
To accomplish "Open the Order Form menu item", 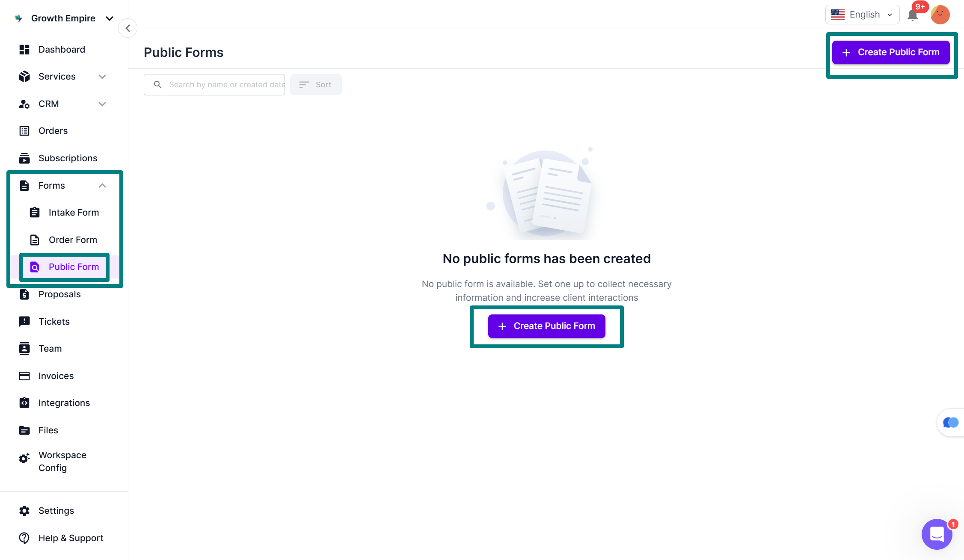I will click(73, 240).
